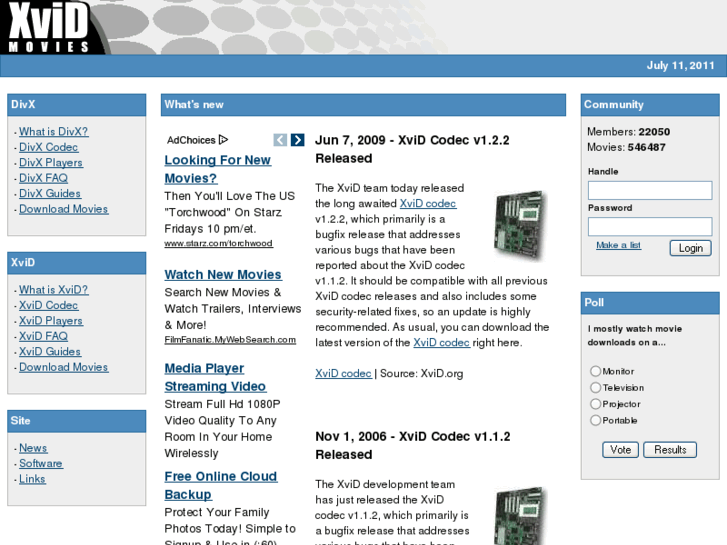Submit poll with the Vote button

click(x=620, y=449)
